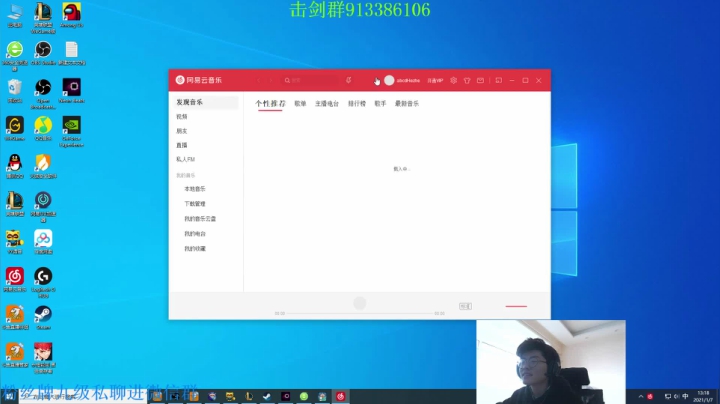Open the red-haired anime character game shortcut
This screenshot has height=404, width=720.
(x=43, y=358)
